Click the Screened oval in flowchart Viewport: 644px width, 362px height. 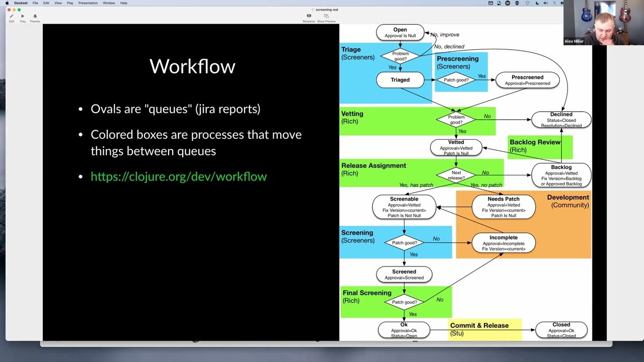click(x=404, y=275)
